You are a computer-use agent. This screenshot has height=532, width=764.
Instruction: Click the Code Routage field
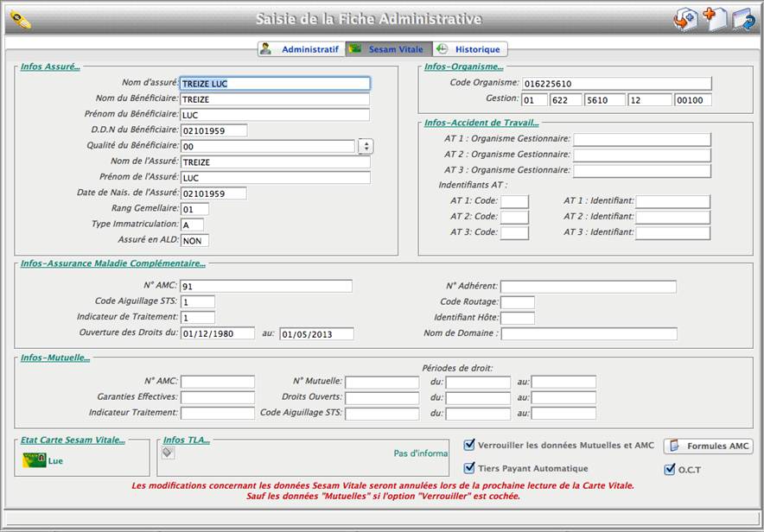(x=518, y=302)
